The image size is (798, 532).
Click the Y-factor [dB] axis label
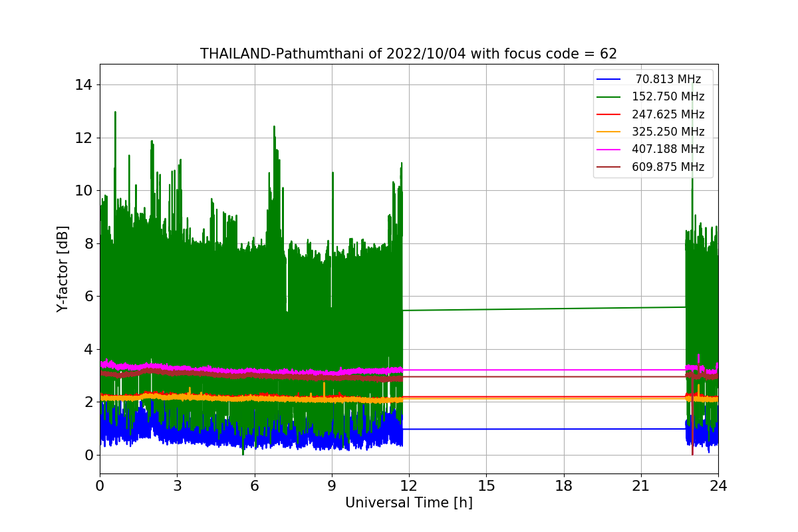click(x=63, y=269)
